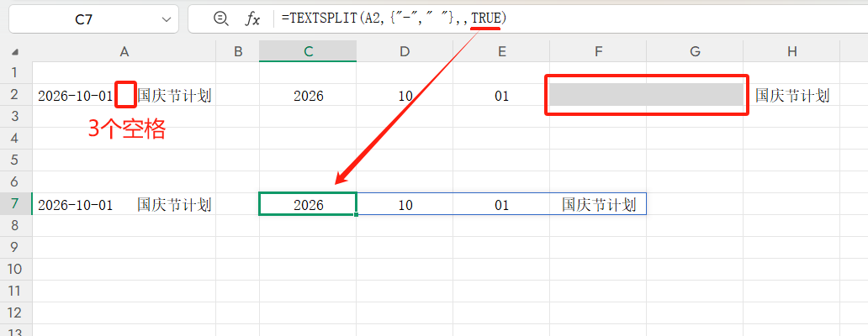
Task: Select row 4 header
Action: coord(15,138)
